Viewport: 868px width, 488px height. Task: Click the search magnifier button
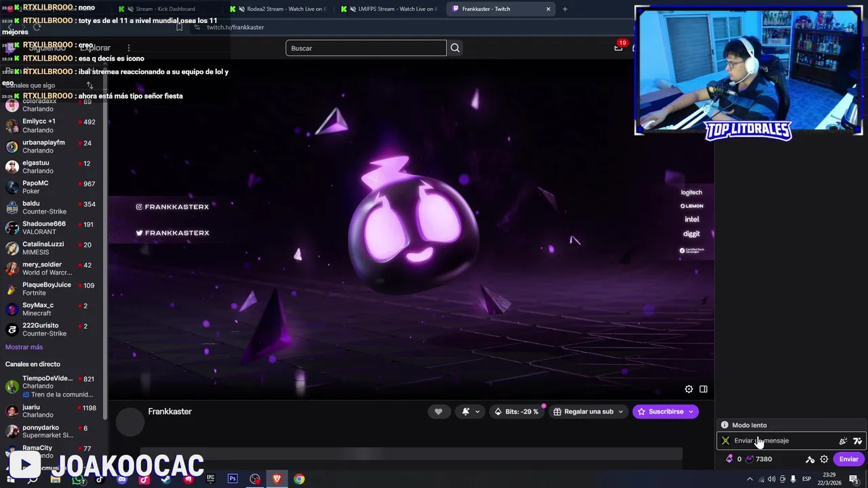pyautogui.click(x=455, y=48)
